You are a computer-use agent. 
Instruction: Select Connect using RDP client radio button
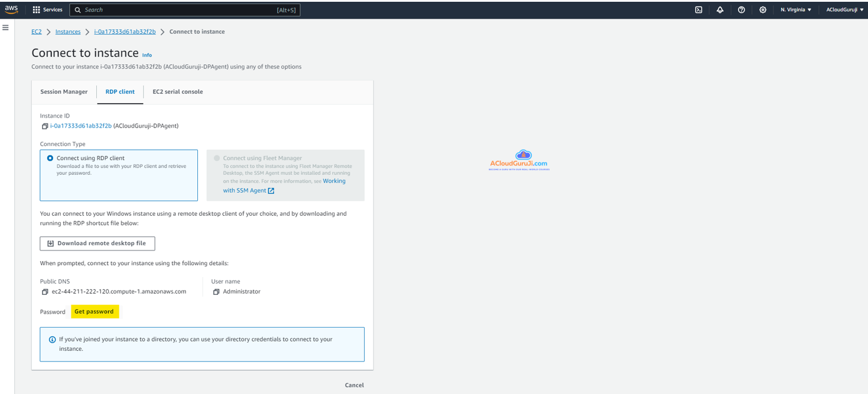pos(50,158)
